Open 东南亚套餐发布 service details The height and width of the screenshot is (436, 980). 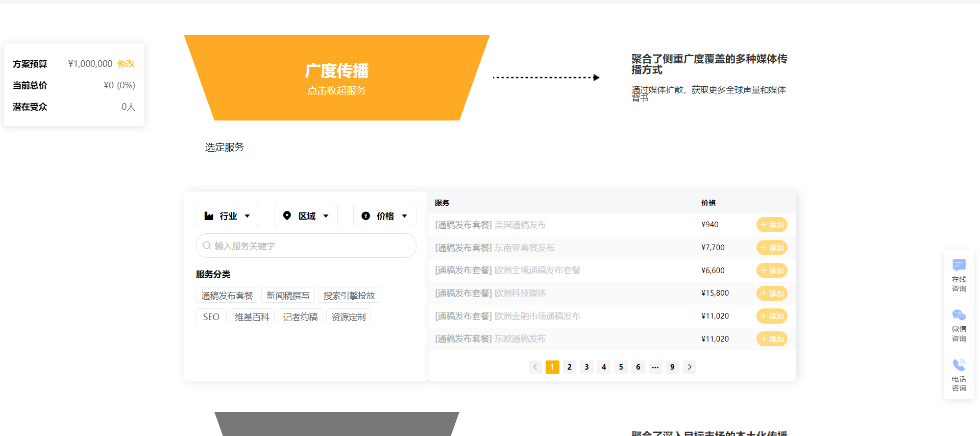495,248
